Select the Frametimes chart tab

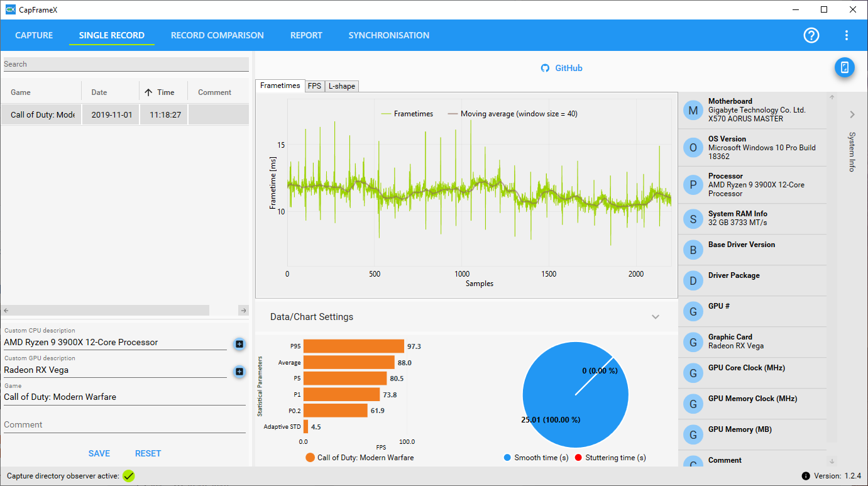pos(280,86)
